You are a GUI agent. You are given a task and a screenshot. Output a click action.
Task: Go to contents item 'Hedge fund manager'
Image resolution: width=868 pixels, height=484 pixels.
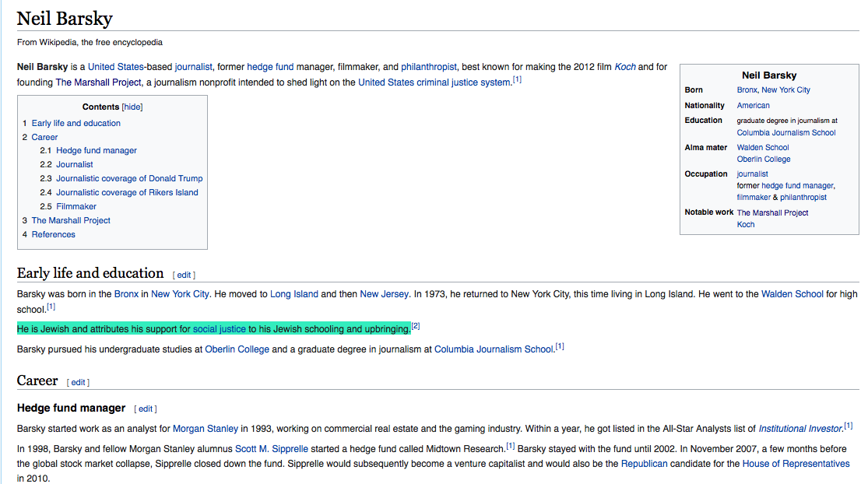[x=97, y=150]
